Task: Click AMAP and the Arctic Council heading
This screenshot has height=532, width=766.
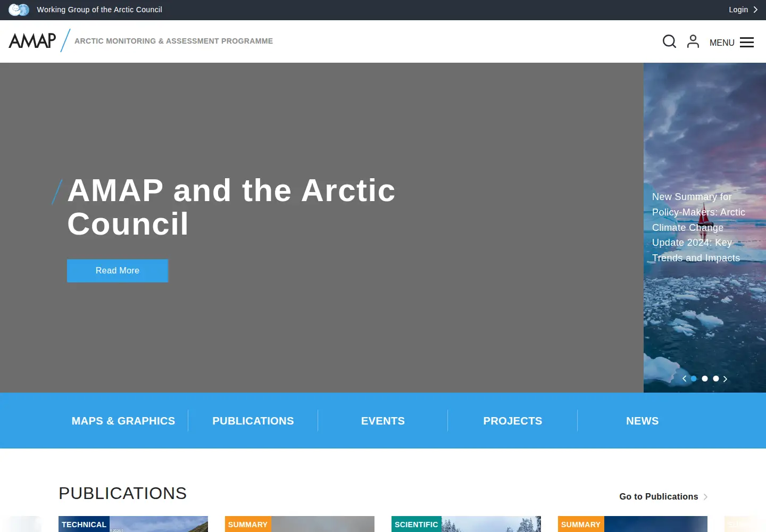Action: click(231, 207)
